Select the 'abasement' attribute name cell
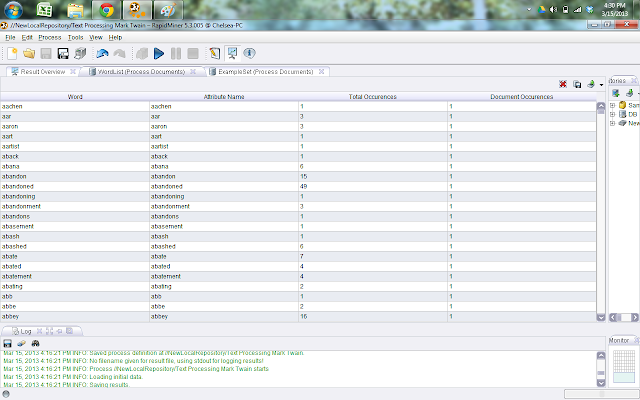Viewport: 640px width, 400px height. point(224,227)
